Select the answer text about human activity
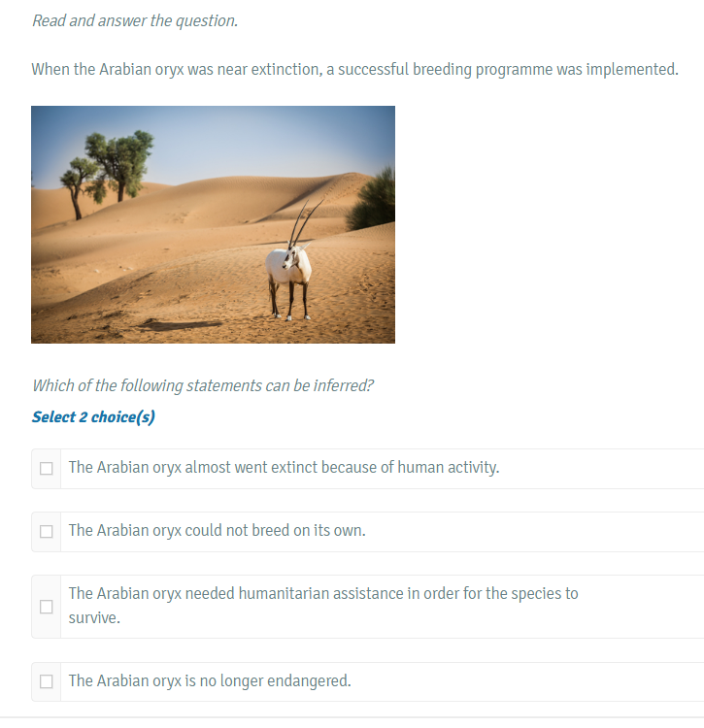 (284, 467)
